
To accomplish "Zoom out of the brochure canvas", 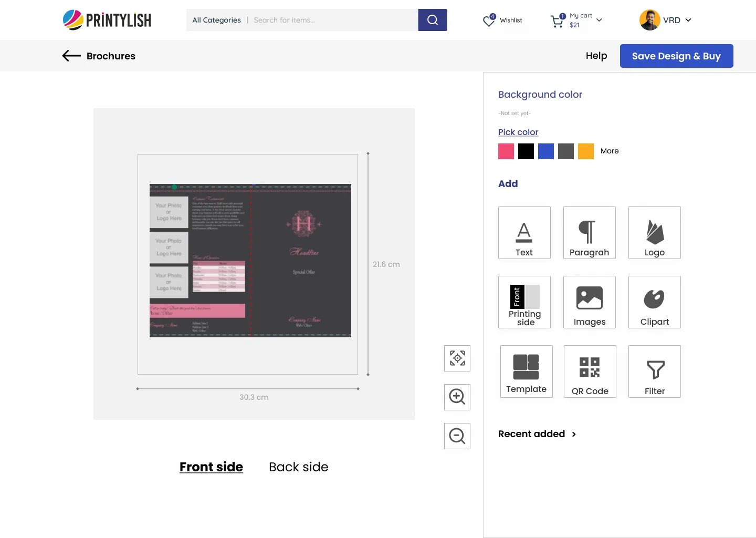I will [457, 436].
